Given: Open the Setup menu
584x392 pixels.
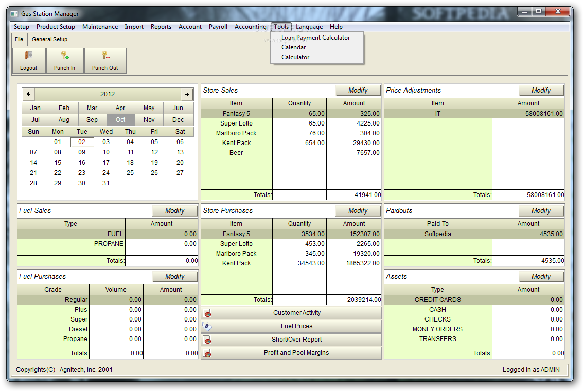Looking at the screenshot, I should point(22,27).
